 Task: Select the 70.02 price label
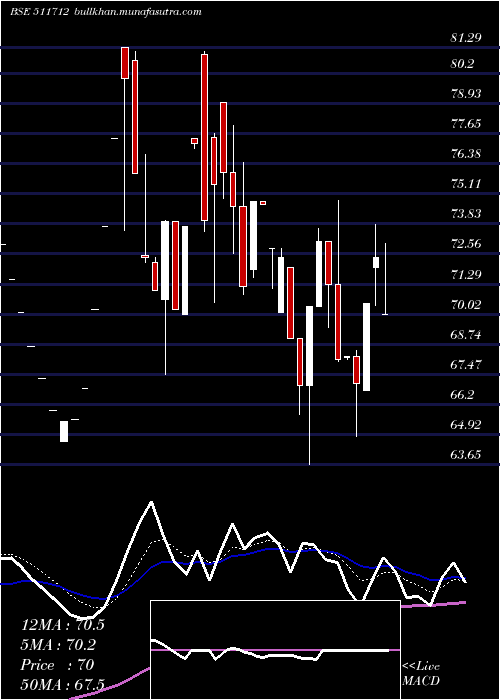point(466,305)
